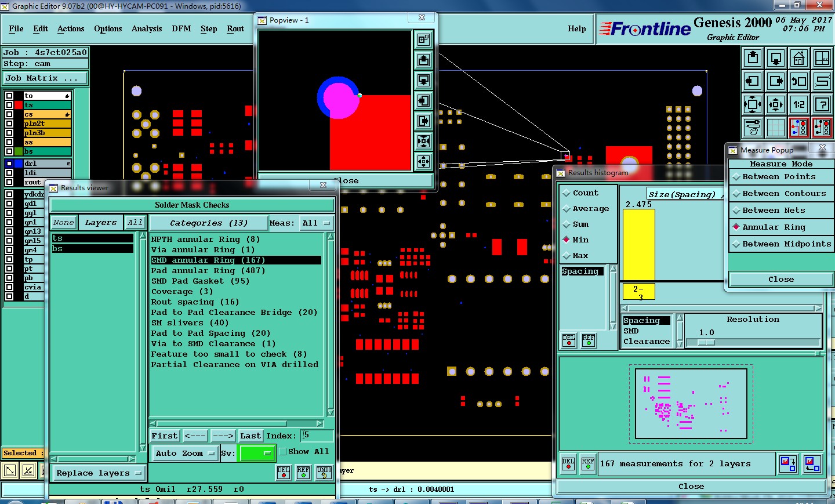Click Close button in Results histogram
Screen dimensions: 835x504
[691, 487]
